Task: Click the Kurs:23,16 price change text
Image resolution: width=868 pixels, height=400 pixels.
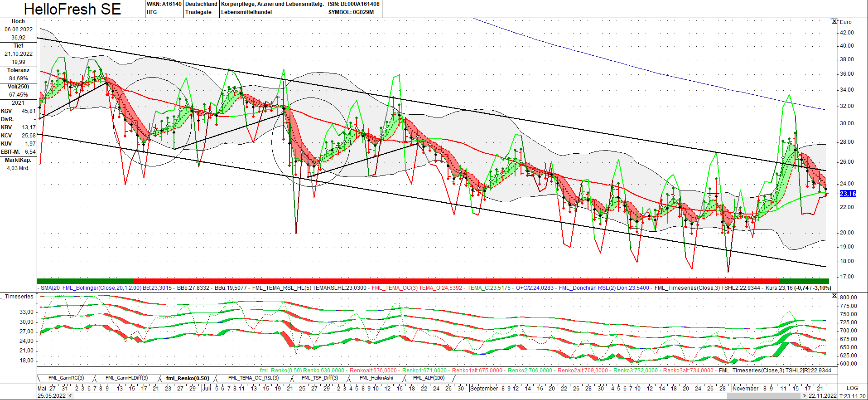Action: tap(798, 288)
